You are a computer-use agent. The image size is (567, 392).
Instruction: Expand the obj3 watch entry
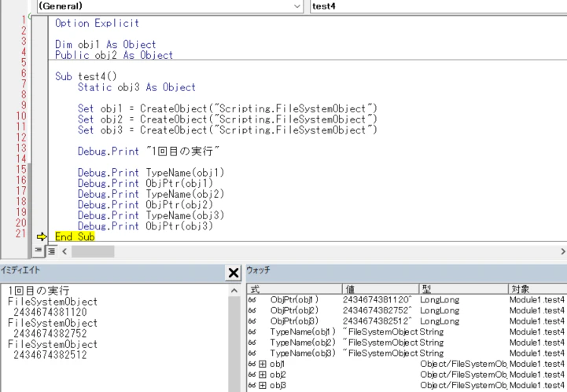[263, 386]
